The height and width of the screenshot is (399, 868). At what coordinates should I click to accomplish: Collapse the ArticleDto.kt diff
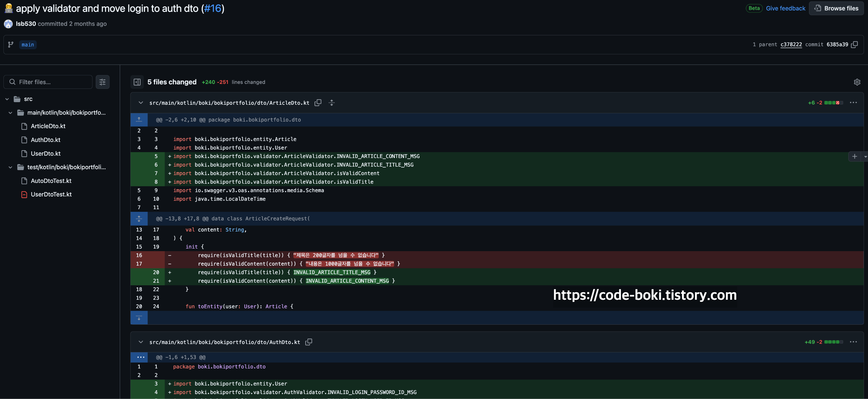(141, 103)
